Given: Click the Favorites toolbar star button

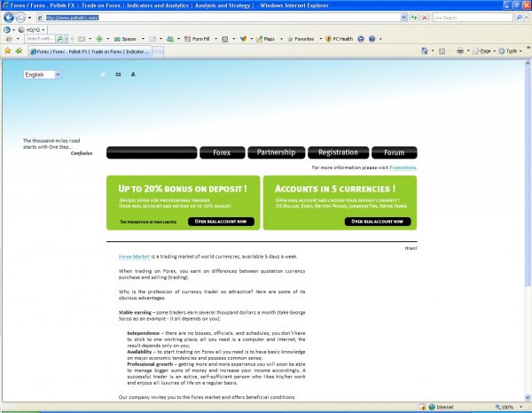Looking at the screenshot, I should click(x=301, y=39).
